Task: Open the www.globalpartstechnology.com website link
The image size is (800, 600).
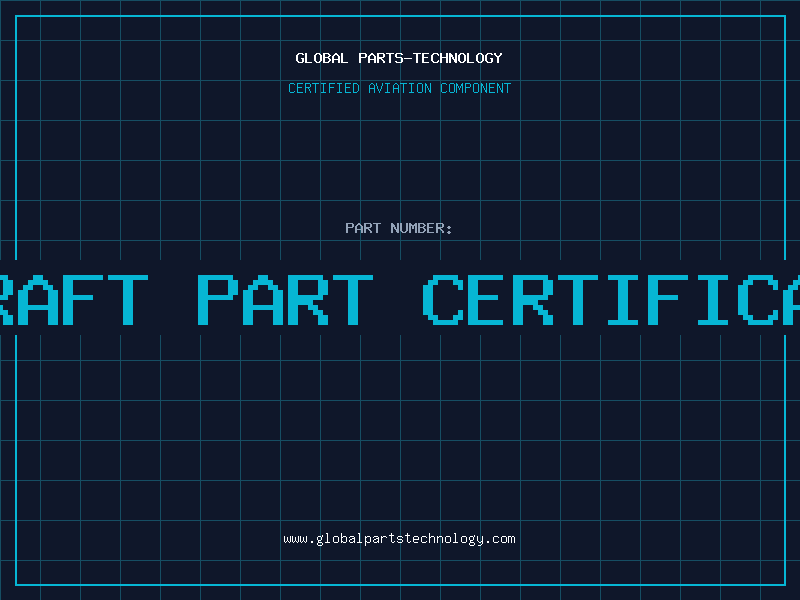Action: (399, 539)
